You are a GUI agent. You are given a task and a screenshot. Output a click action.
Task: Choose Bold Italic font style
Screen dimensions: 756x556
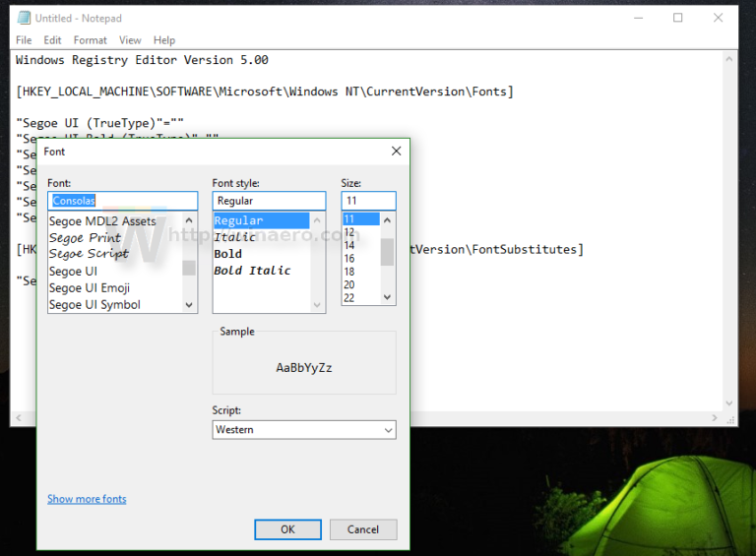coord(252,271)
